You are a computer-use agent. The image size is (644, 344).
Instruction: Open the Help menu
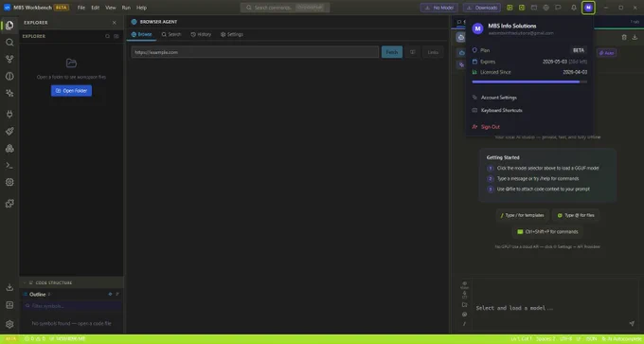[141, 8]
